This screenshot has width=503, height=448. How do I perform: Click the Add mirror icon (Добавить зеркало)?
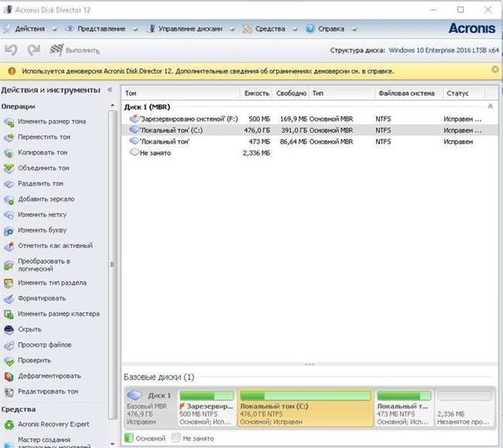[x=9, y=200]
